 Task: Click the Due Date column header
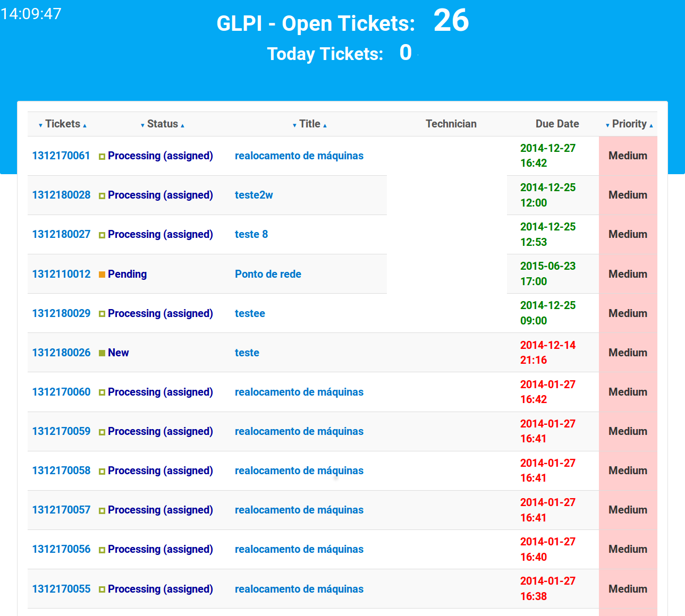coord(557,124)
